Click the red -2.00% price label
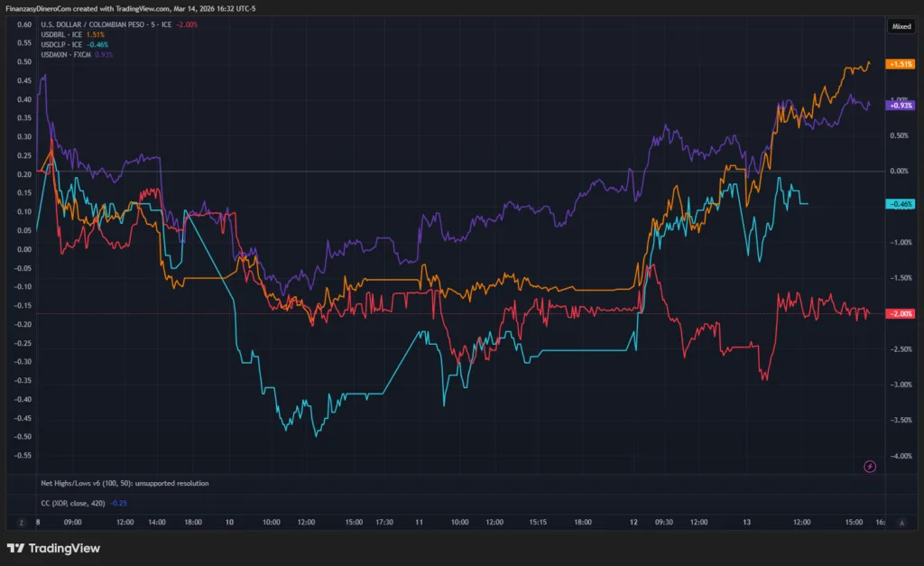 901,313
